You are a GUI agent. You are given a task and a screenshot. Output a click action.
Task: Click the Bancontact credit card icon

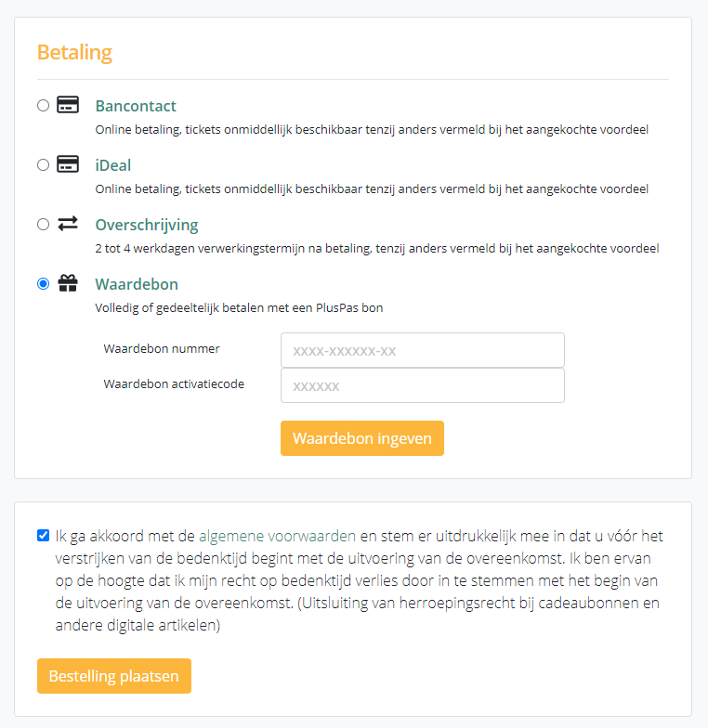tap(67, 105)
